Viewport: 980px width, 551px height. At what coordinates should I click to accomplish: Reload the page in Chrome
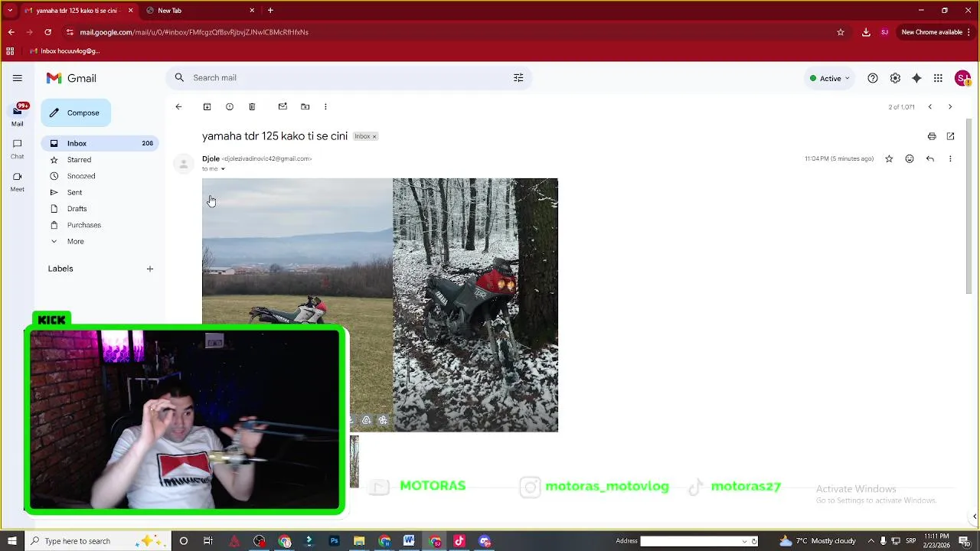[x=47, y=32]
